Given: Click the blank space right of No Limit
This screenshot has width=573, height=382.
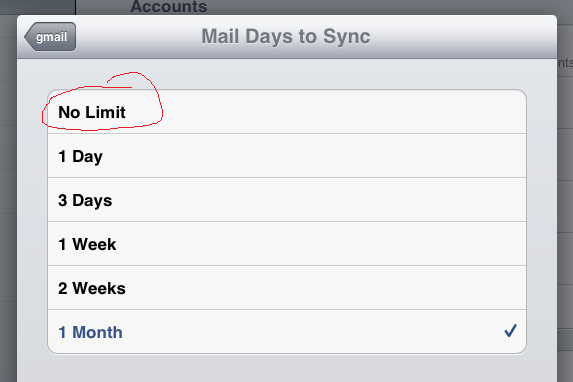Looking at the screenshot, I should coord(344,112).
